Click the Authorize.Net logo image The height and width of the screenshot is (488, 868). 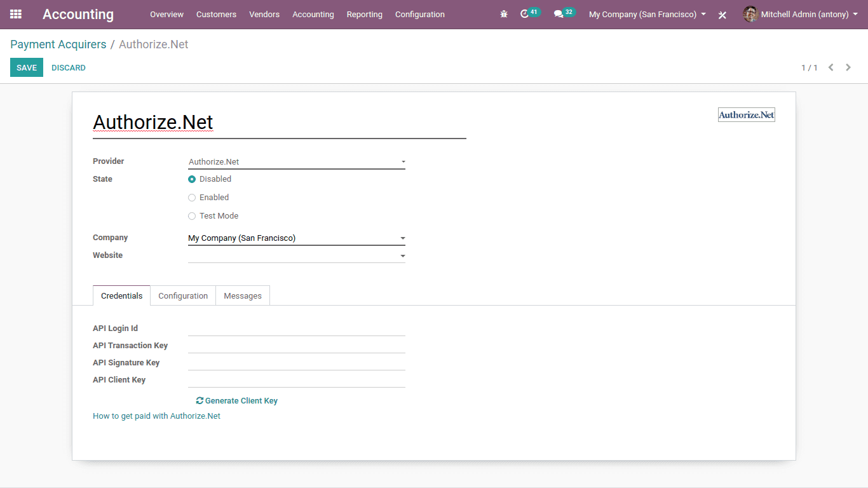point(747,114)
